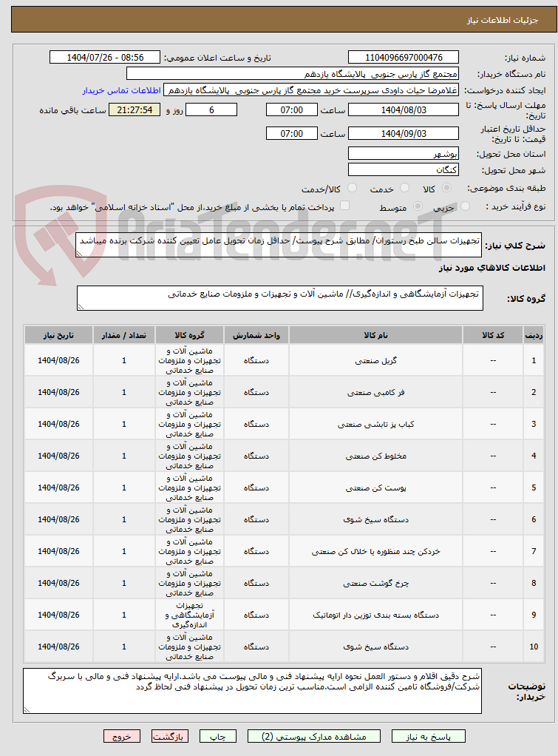Image resolution: width=558 pixels, height=756 pixels.
Task: Click the remaining days 6 field
Action: [211, 110]
